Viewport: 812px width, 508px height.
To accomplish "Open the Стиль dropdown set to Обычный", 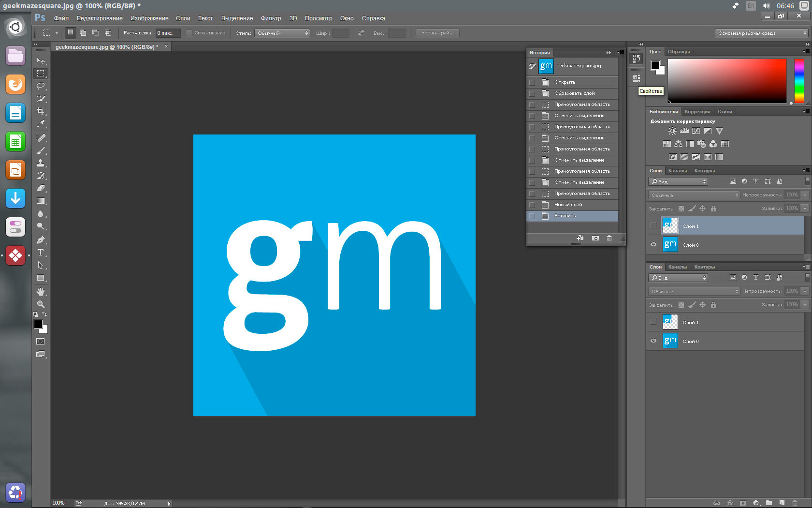I will click(x=282, y=33).
